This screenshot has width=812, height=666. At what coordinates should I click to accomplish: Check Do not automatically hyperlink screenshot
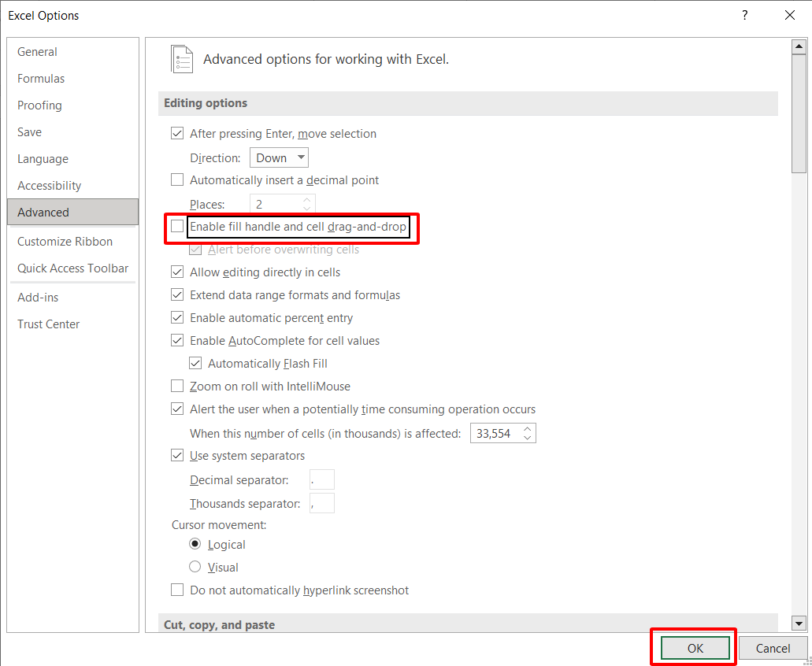(177, 590)
